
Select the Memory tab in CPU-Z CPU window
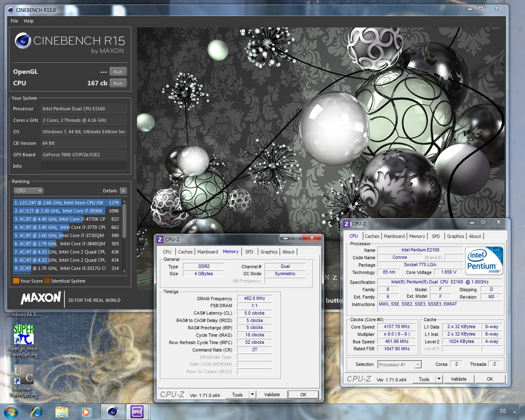pos(417,236)
